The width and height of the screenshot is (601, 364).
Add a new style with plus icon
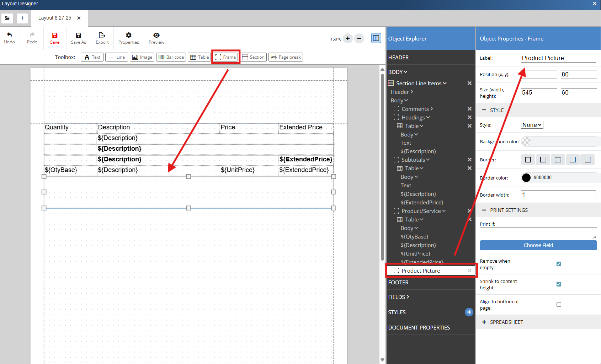(469, 312)
